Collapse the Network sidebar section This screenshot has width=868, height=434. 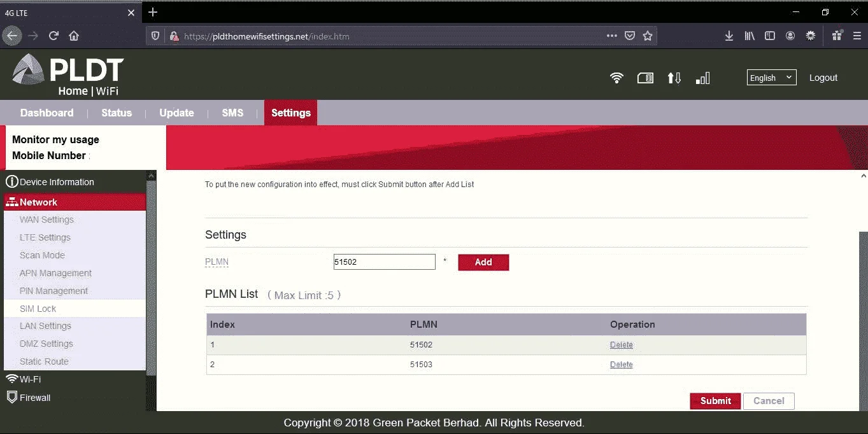coord(75,202)
